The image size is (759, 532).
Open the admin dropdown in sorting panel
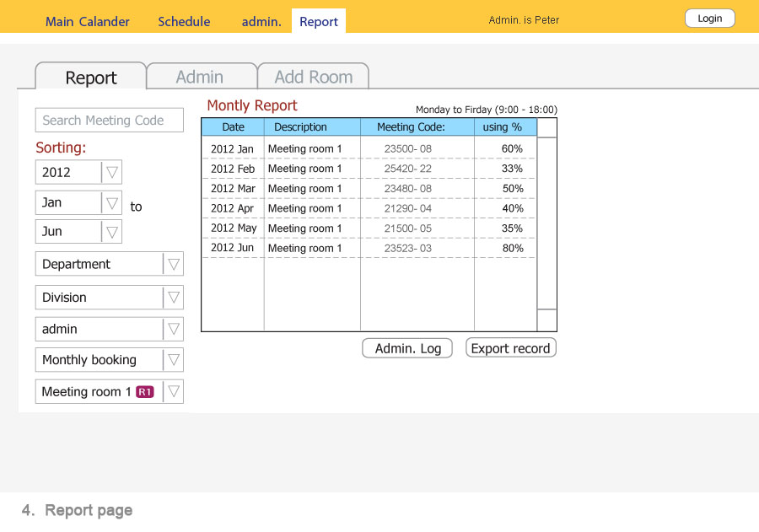pos(110,329)
